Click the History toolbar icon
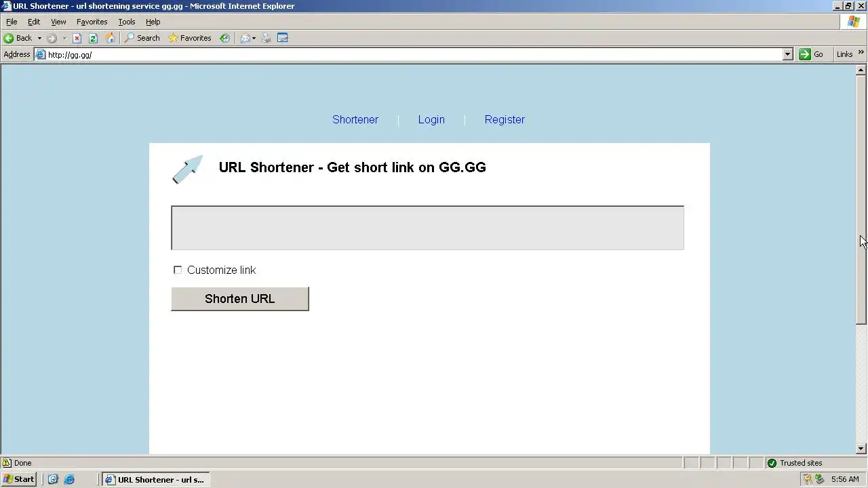 (224, 38)
